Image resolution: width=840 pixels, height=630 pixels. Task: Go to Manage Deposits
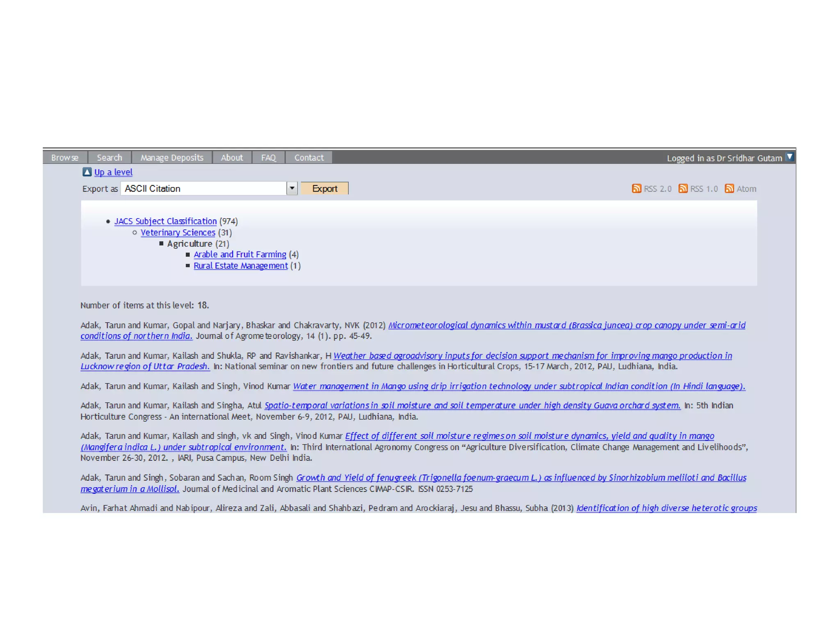[172, 157]
